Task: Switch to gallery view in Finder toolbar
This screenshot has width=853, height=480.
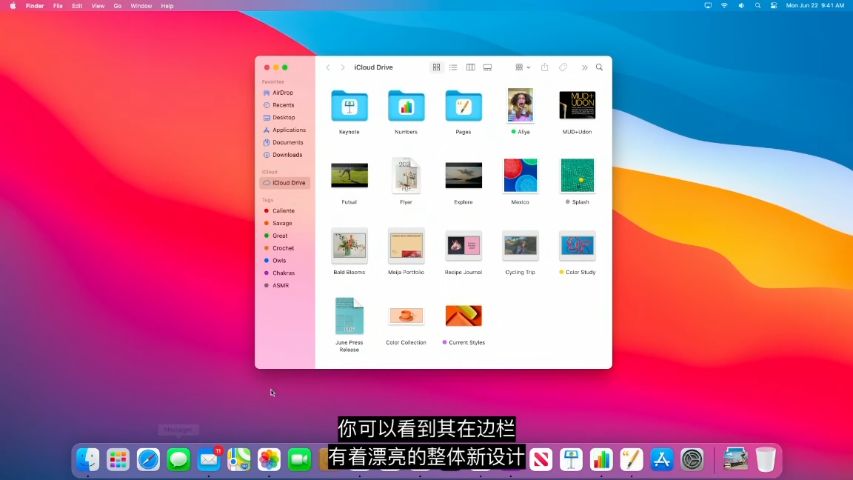Action: pyautogui.click(x=487, y=67)
